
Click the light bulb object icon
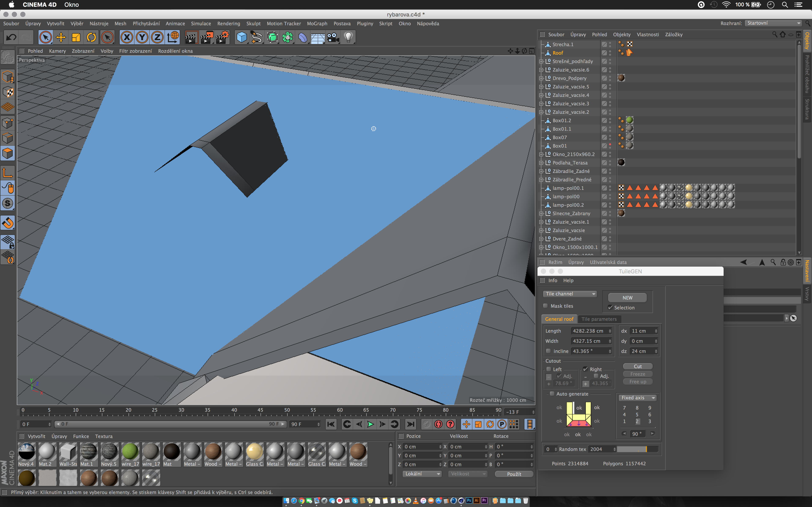pos(348,38)
